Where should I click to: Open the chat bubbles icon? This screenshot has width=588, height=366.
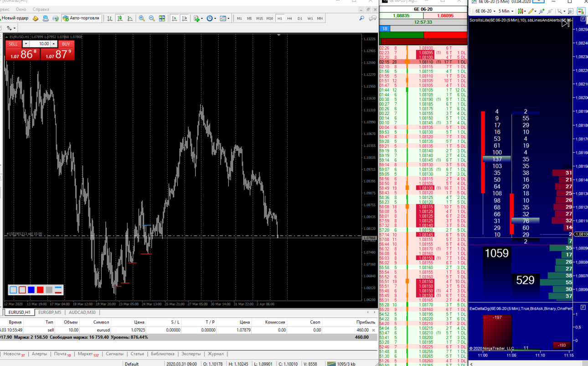[372, 18]
